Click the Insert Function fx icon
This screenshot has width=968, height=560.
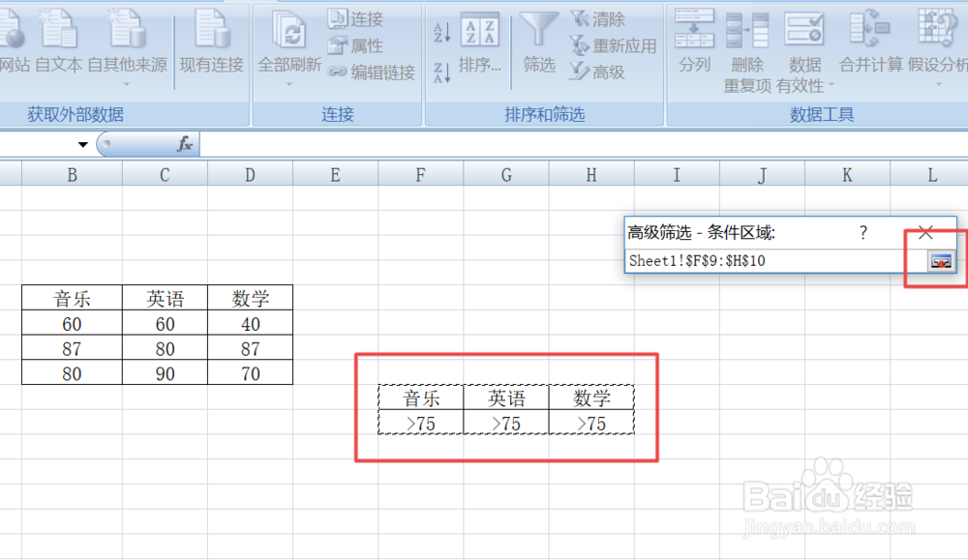point(184,144)
